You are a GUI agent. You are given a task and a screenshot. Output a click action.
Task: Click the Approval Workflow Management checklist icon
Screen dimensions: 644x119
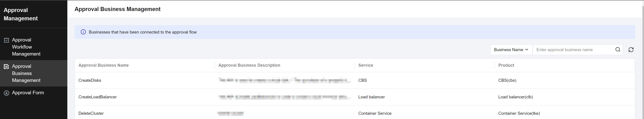coord(6,40)
